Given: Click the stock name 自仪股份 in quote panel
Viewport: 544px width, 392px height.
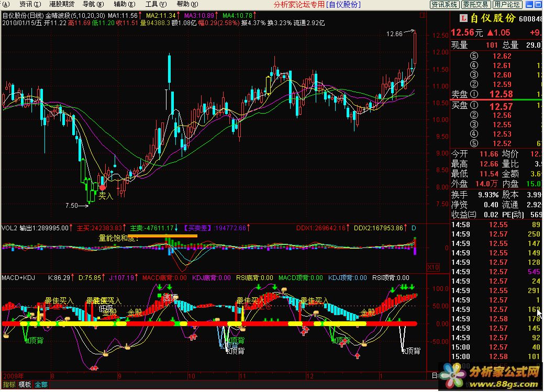Looking at the screenshot, I should coord(493,18).
